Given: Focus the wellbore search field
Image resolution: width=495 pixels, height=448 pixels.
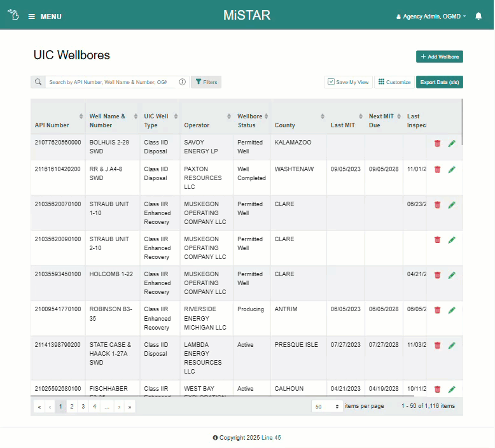Looking at the screenshot, I should point(111,82).
